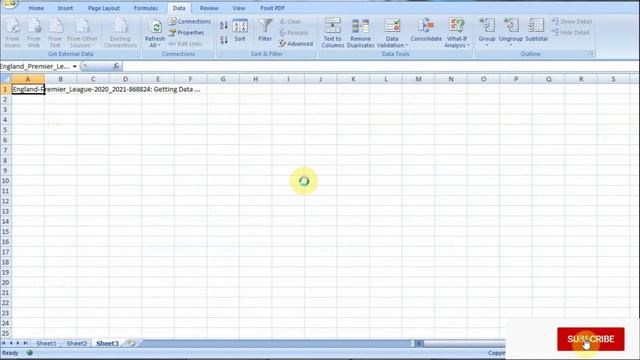This screenshot has width=640, height=360.
Task: Click the Insert Worksheet icon
Action: (131, 343)
